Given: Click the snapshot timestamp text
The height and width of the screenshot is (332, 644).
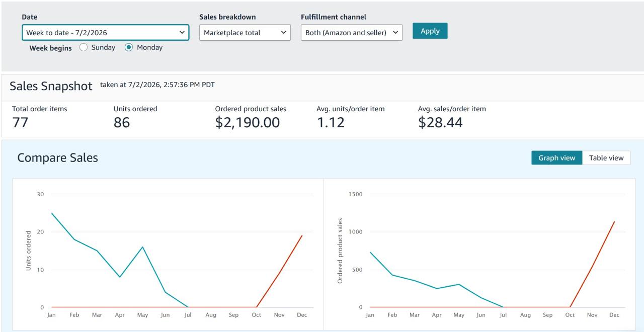Looking at the screenshot, I should click(157, 85).
